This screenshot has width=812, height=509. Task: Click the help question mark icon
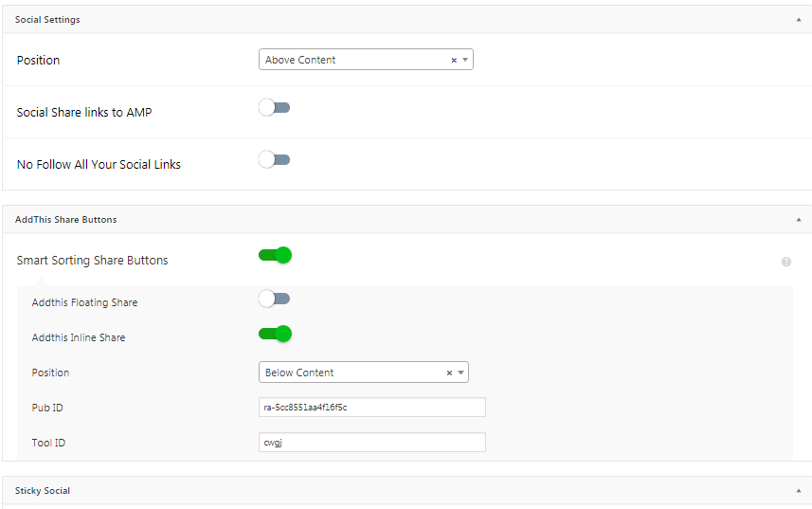(x=786, y=262)
